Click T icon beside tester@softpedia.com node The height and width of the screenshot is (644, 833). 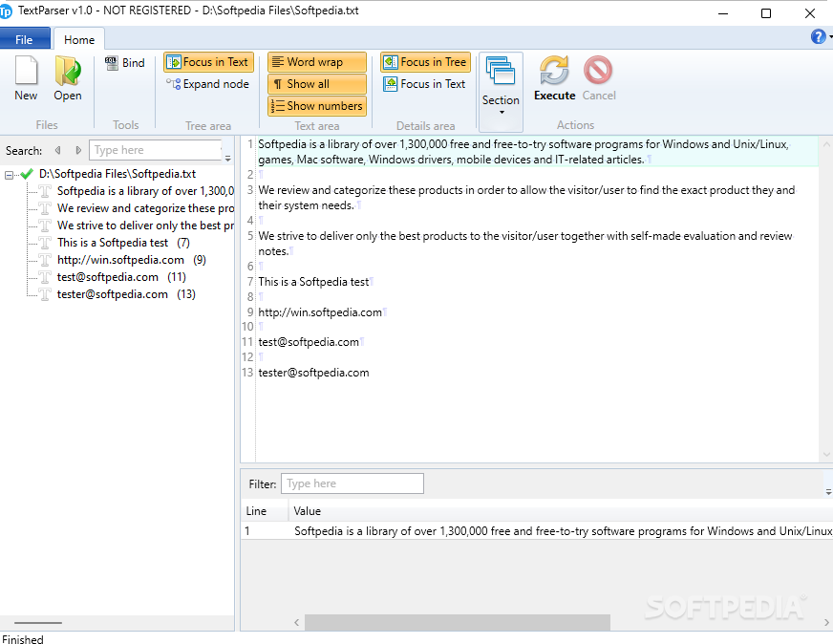click(45, 294)
